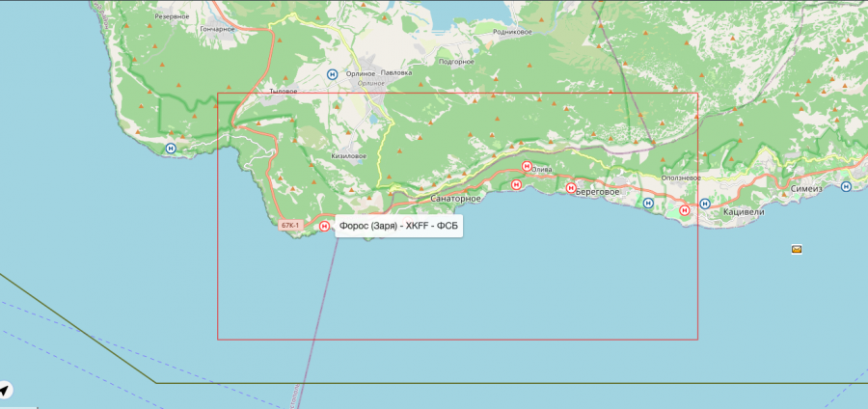Click red helipad left of Береговое label

(x=570, y=188)
